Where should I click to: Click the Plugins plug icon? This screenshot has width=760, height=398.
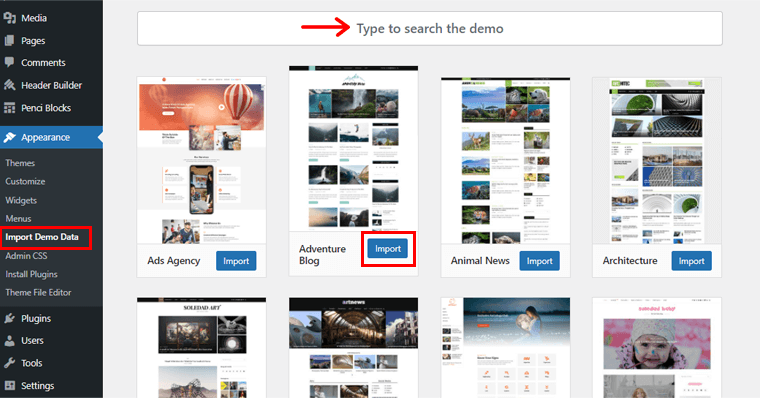point(10,318)
